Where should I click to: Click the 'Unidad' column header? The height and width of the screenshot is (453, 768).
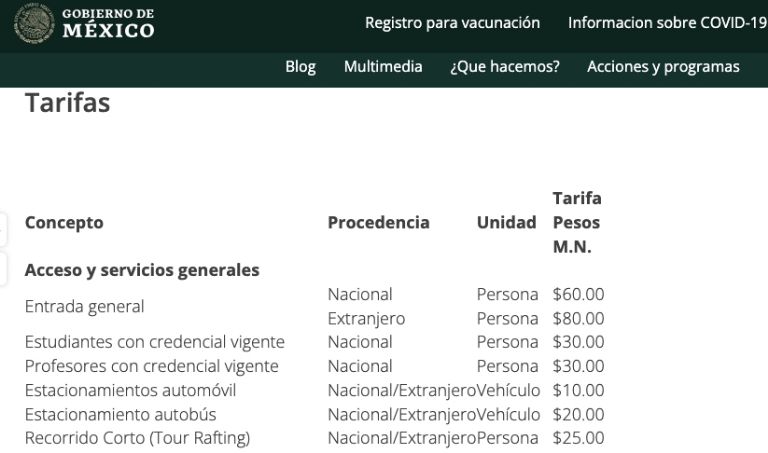(x=506, y=222)
